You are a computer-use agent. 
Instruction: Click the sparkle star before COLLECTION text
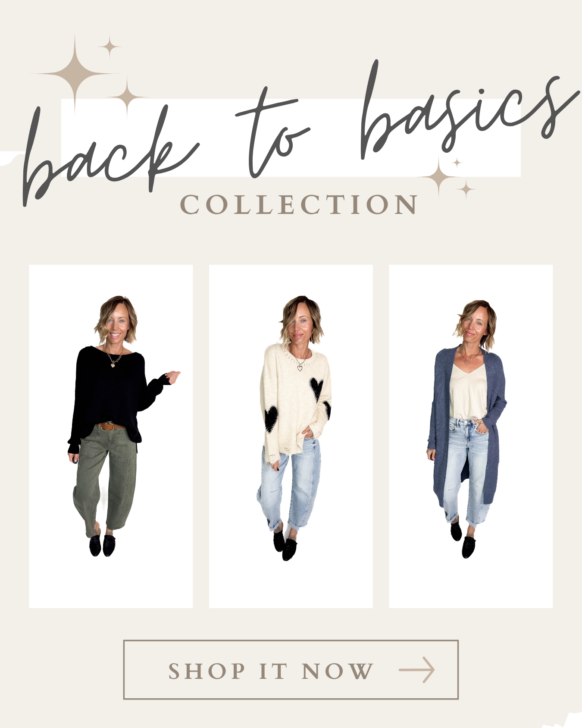[x=439, y=177]
